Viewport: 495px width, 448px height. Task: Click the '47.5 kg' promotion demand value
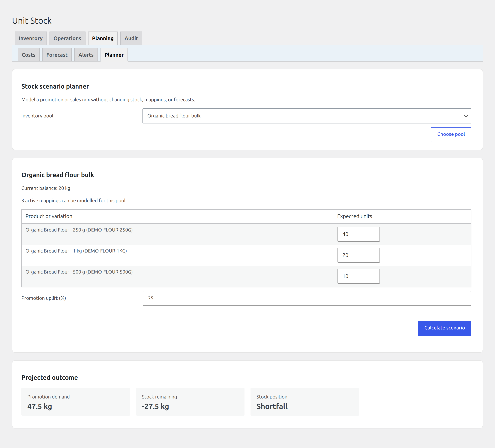tap(40, 406)
